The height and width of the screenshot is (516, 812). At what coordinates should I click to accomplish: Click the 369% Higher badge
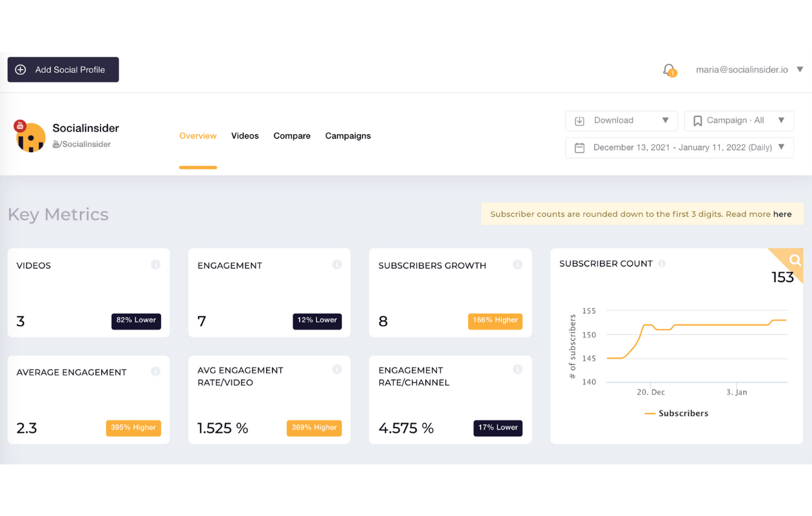(x=314, y=428)
